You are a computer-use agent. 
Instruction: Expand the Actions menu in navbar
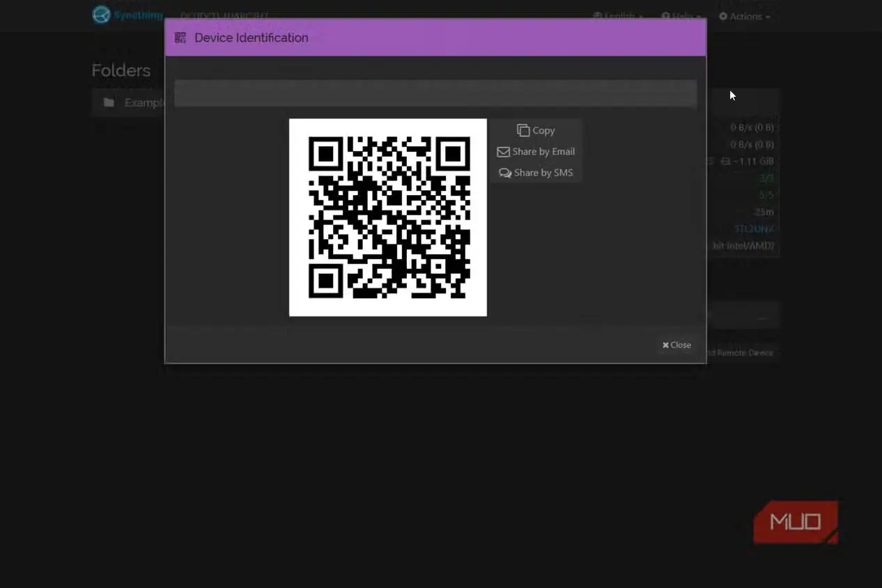coord(745,16)
